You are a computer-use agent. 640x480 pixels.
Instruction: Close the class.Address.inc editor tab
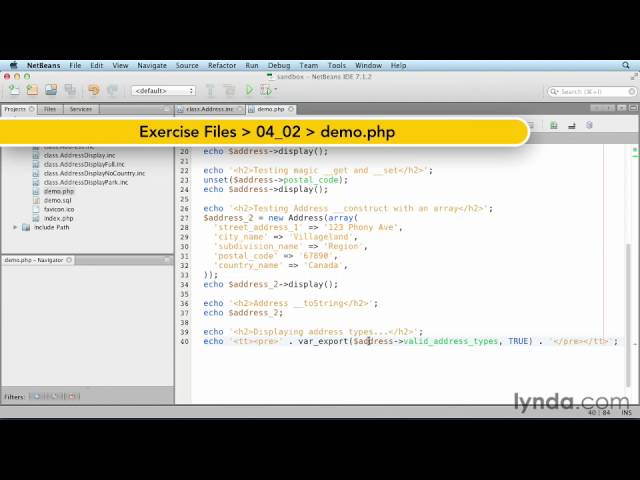click(240, 109)
